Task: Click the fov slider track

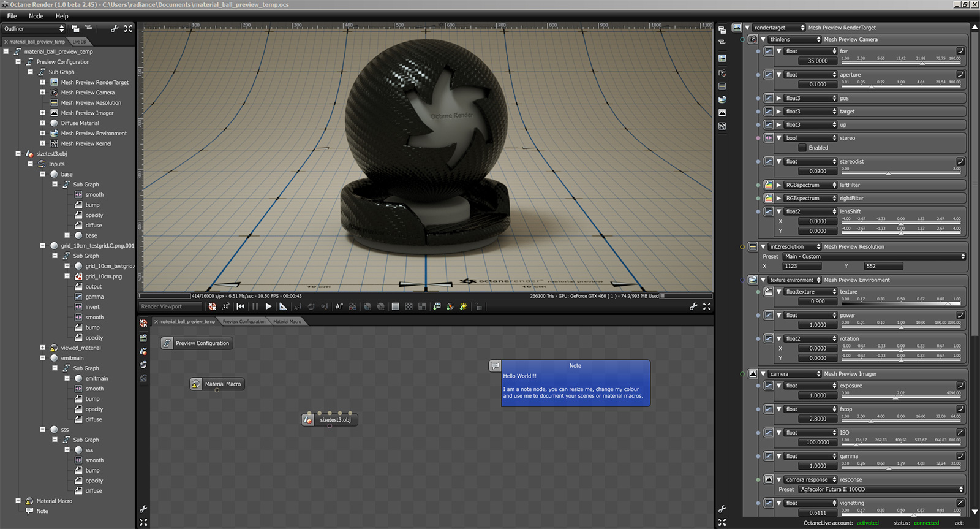Action: 902,63
